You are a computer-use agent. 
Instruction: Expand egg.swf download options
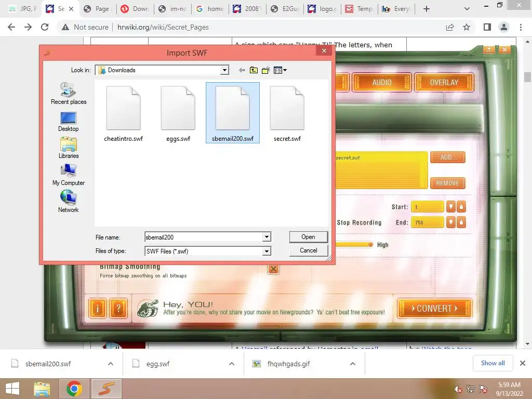(232, 364)
